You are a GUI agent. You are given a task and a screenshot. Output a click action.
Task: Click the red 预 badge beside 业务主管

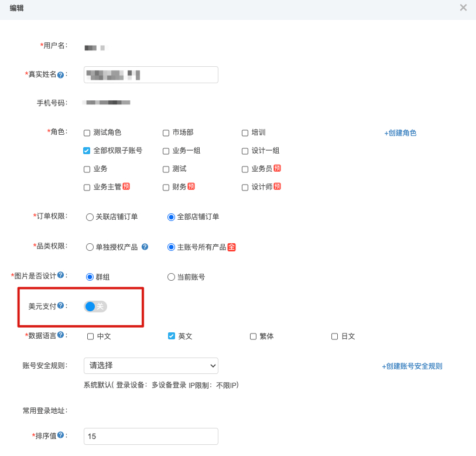point(126,186)
